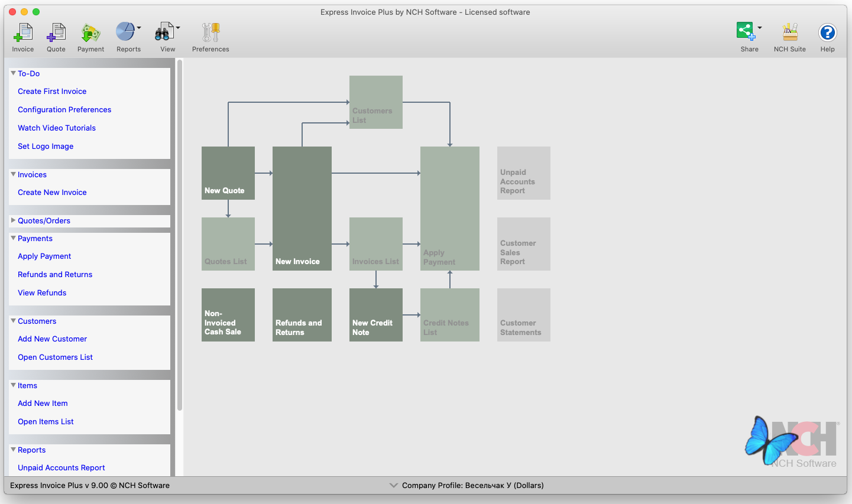Click Apply Payment sidebar link
The image size is (852, 504).
[x=44, y=256]
